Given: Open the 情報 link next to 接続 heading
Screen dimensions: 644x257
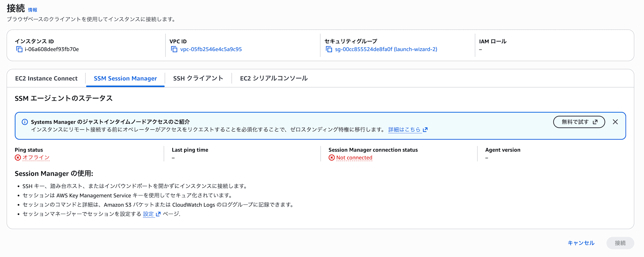Looking at the screenshot, I should 33,10.
